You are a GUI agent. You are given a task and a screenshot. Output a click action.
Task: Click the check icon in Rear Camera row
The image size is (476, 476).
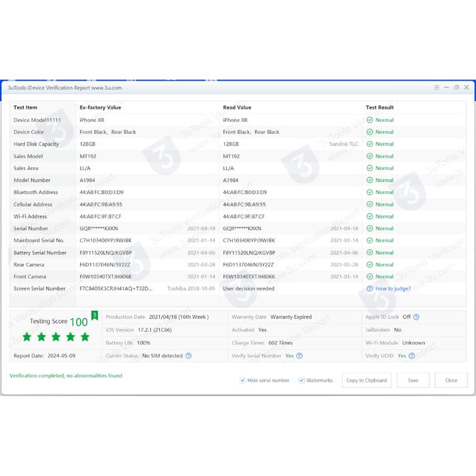(370, 265)
